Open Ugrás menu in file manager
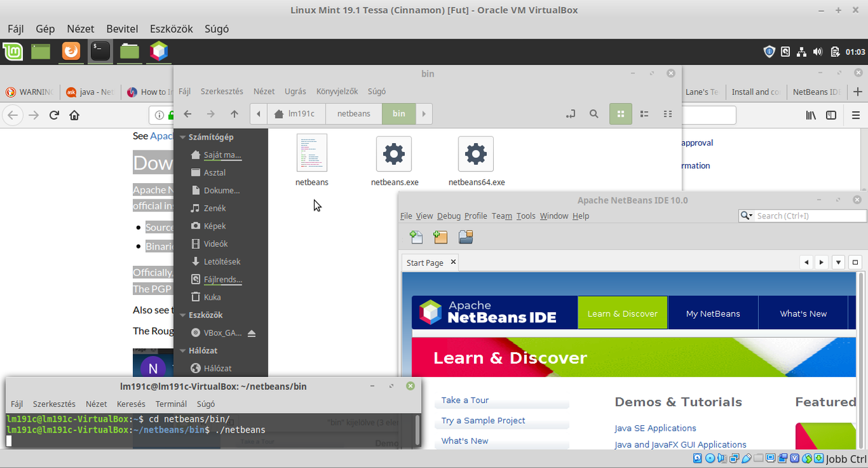868x468 pixels. click(x=295, y=91)
